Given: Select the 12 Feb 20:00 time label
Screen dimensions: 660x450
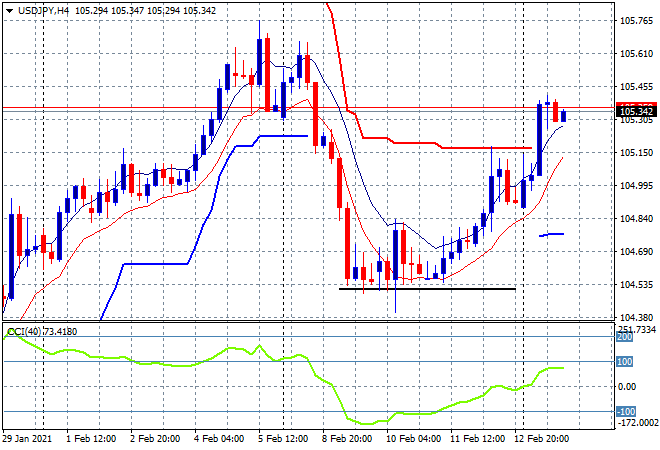Looking at the screenshot, I should click(x=541, y=439).
